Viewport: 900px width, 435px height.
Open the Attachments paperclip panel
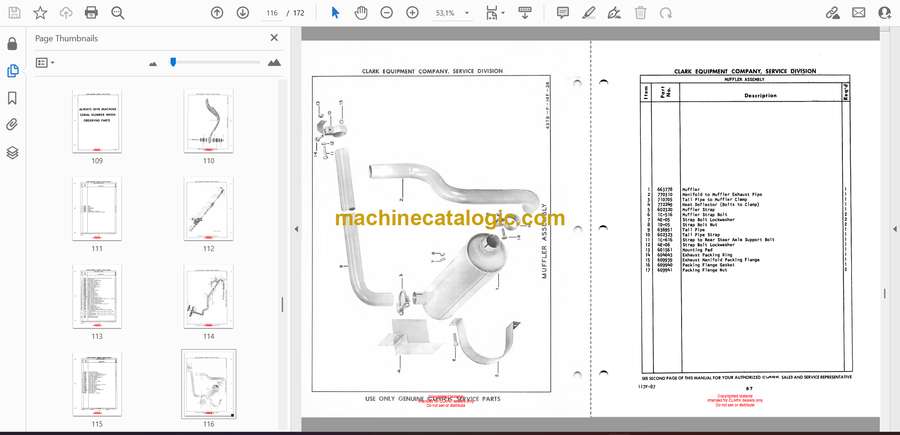tap(12, 125)
